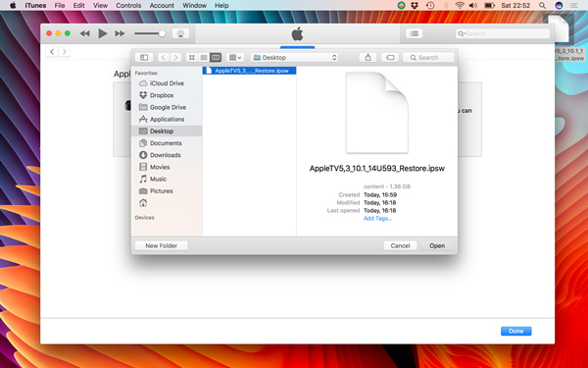Click the Time Machine menu bar icon
Viewport: 588px width, 368px height.
(430, 5)
